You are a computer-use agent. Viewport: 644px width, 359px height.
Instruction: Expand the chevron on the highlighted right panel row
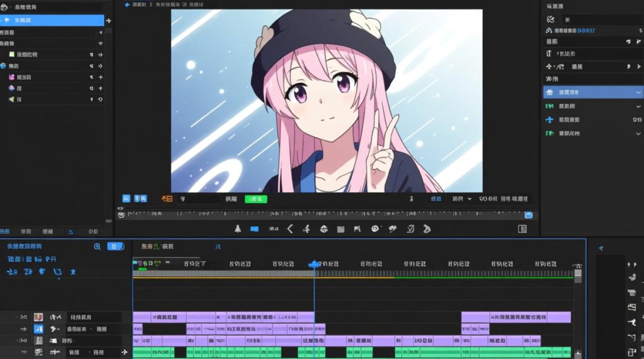click(x=638, y=92)
